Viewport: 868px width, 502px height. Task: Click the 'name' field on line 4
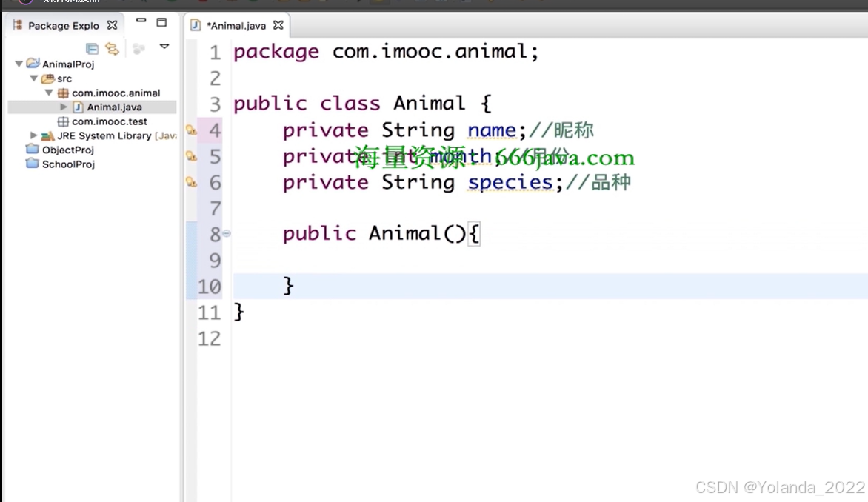coord(492,130)
